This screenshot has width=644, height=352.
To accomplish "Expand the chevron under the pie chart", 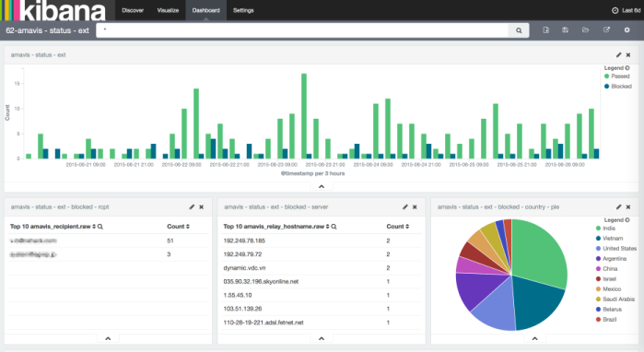I will tap(534, 338).
